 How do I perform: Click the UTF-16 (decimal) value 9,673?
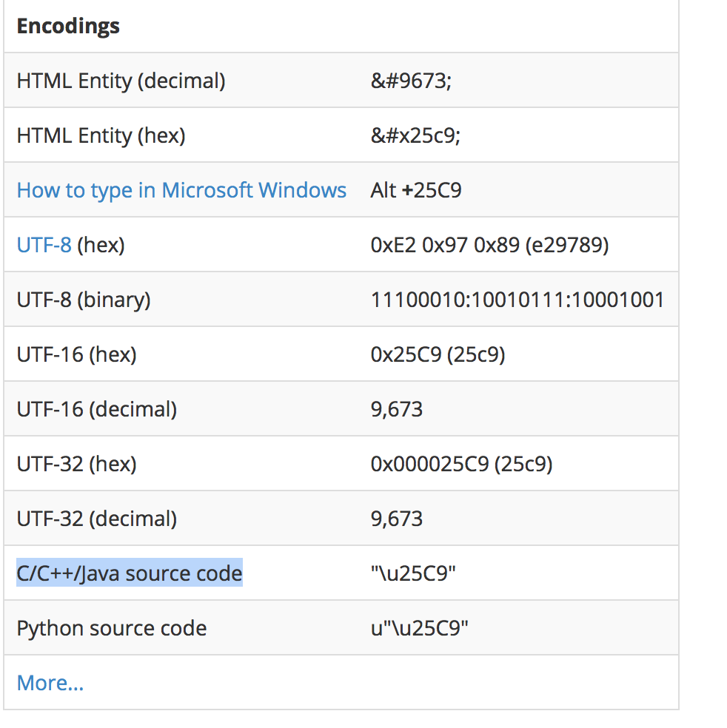(x=397, y=409)
